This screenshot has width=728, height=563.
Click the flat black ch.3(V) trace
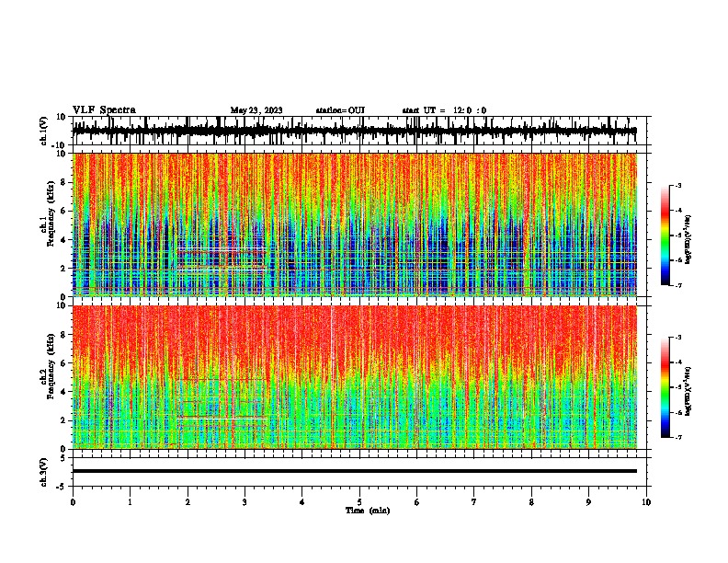pos(355,471)
